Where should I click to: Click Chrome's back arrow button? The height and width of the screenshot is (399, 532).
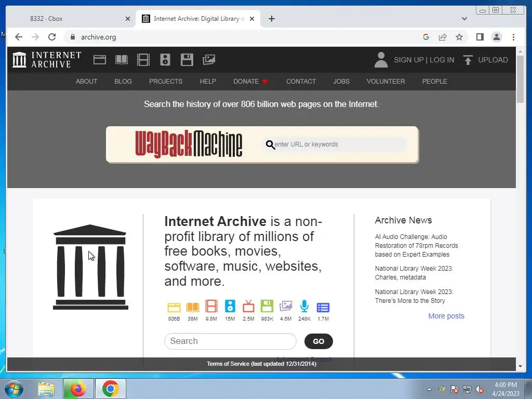(x=19, y=37)
